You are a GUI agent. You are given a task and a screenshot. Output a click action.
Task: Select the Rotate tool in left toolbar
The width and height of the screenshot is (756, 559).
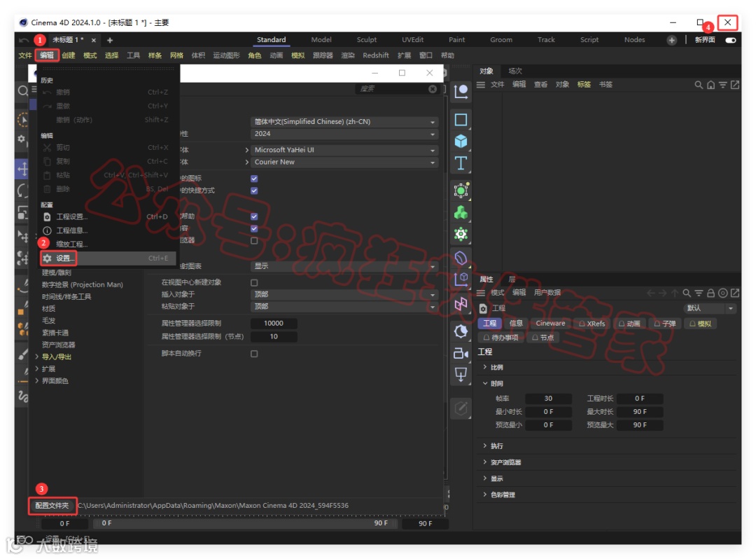[x=22, y=191]
